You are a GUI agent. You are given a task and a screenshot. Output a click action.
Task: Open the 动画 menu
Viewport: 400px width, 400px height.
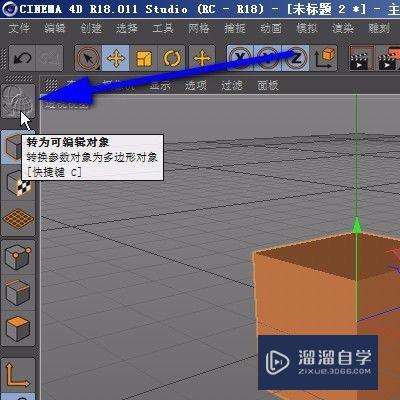pyautogui.click(x=271, y=28)
